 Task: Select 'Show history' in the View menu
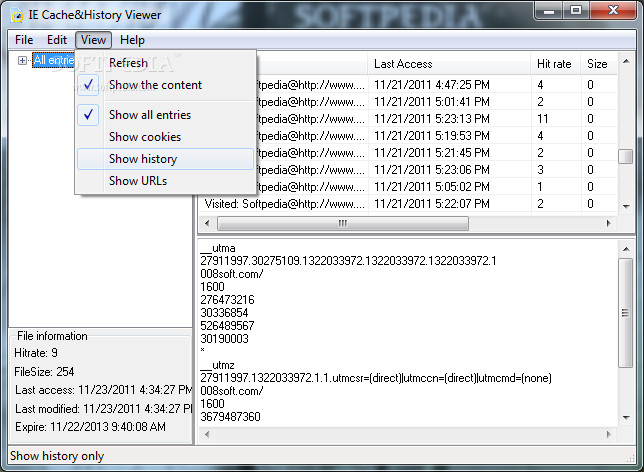tap(166, 159)
